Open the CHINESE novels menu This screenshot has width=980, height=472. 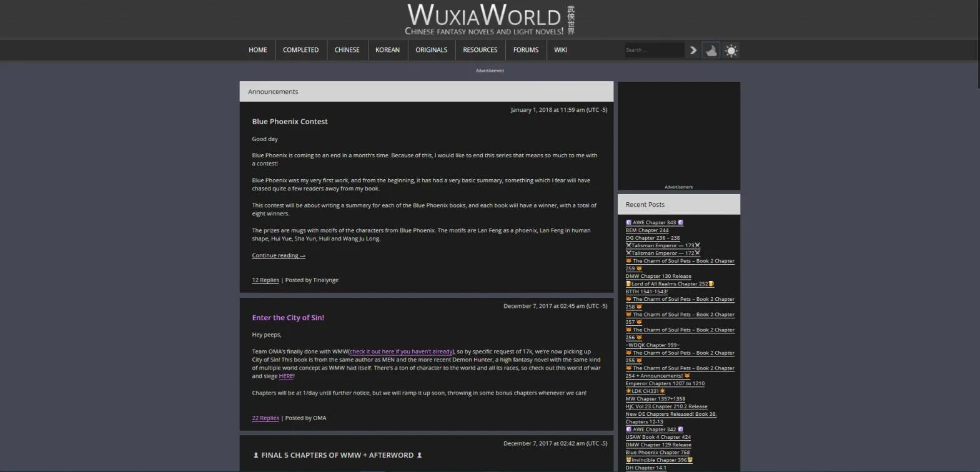(x=347, y=50)
